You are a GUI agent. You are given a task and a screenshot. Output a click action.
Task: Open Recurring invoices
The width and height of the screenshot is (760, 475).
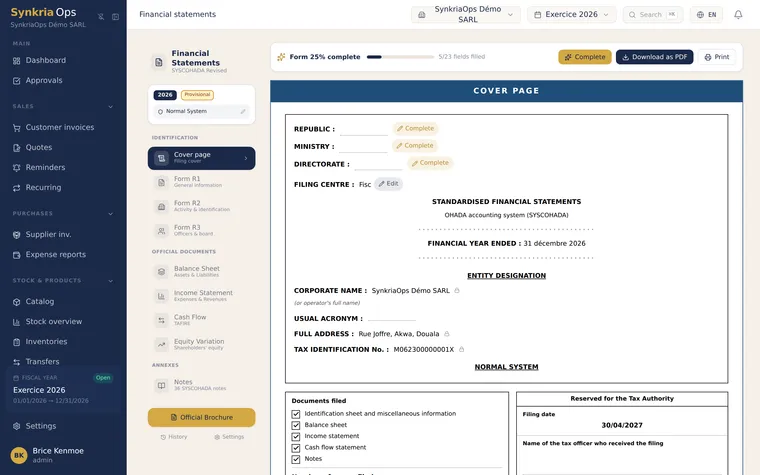tap(43, 188)
